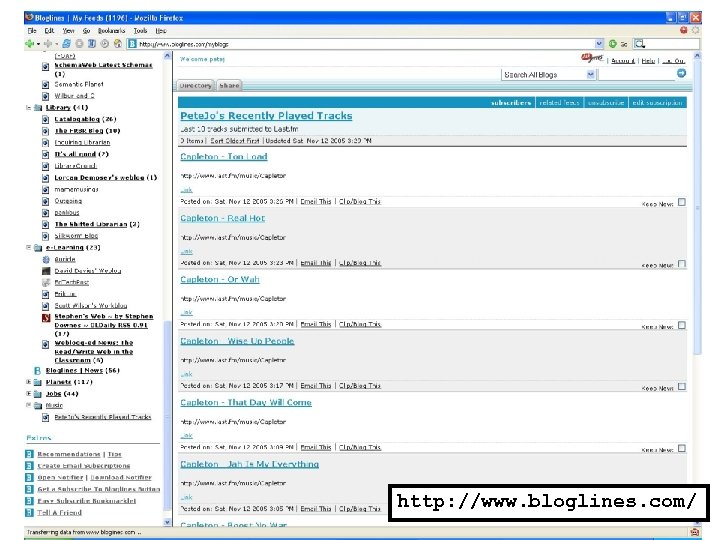Image resolution: width=720 pixels, height=540 pixels.
Task: Click the Bloglines favicon in address bar
Action: 132,44
